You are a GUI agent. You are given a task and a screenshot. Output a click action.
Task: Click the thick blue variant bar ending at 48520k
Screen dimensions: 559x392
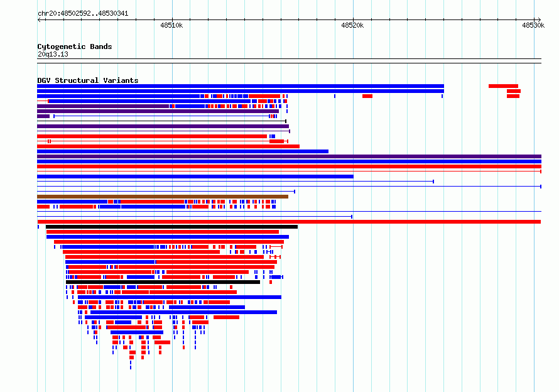tap(195, 177)
